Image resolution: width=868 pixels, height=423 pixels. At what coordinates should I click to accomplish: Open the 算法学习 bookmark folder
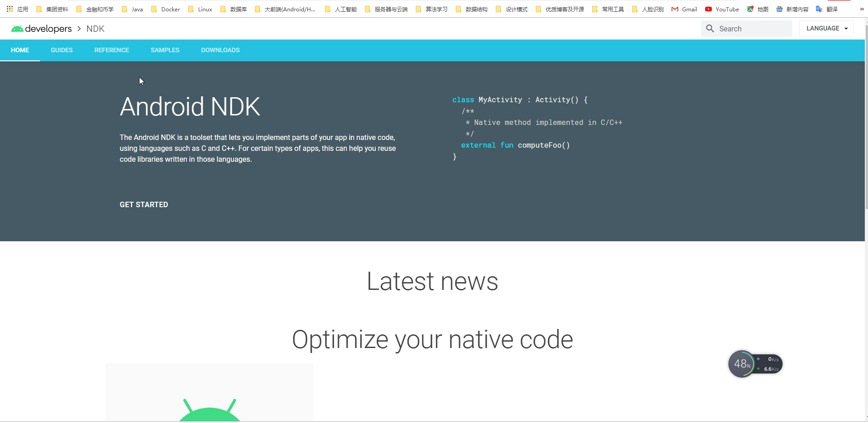[432, 9]
